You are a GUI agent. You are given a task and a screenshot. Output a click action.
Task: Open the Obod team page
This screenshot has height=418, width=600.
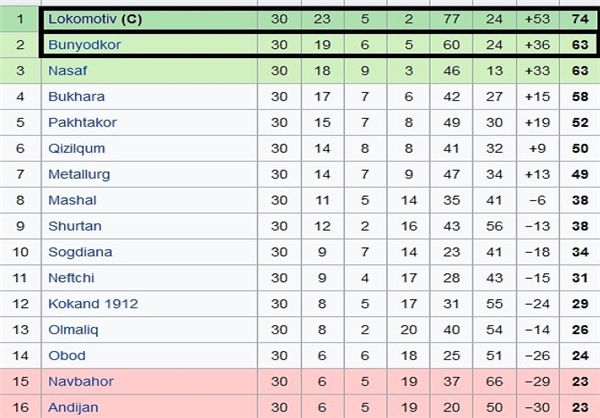coord(67,356)
